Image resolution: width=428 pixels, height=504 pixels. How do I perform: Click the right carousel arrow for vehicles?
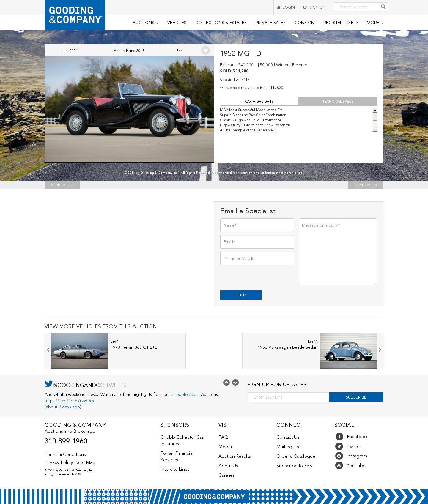tap(380, 350)
